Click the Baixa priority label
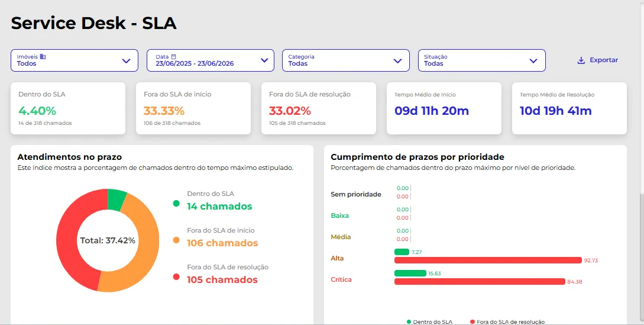Image resolution: width=644 pixels, height=325 pixels. click(x=339, y=215)
